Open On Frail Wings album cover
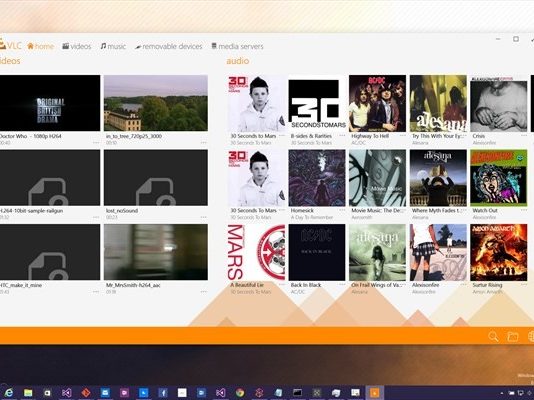 coord(377,253)
